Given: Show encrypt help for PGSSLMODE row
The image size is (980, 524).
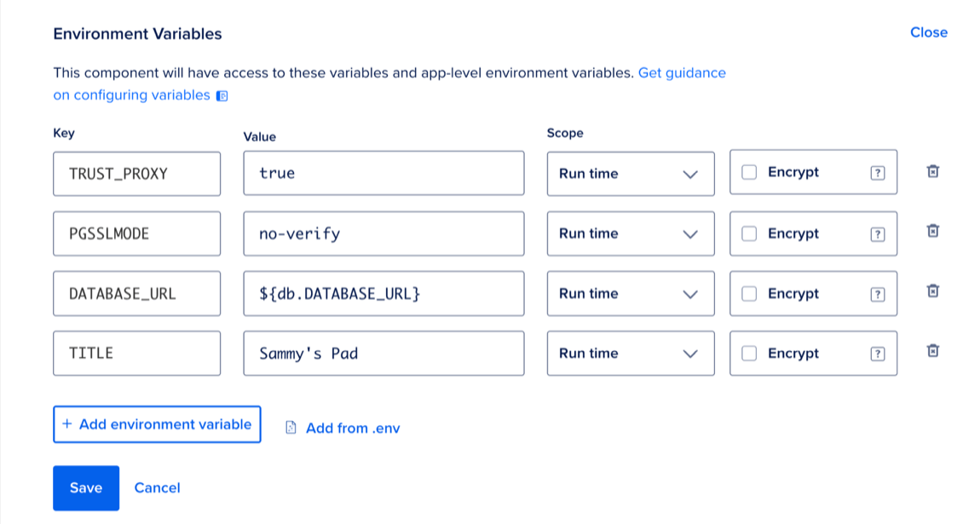Looking at the screenshot, I should tap(877, 233).
